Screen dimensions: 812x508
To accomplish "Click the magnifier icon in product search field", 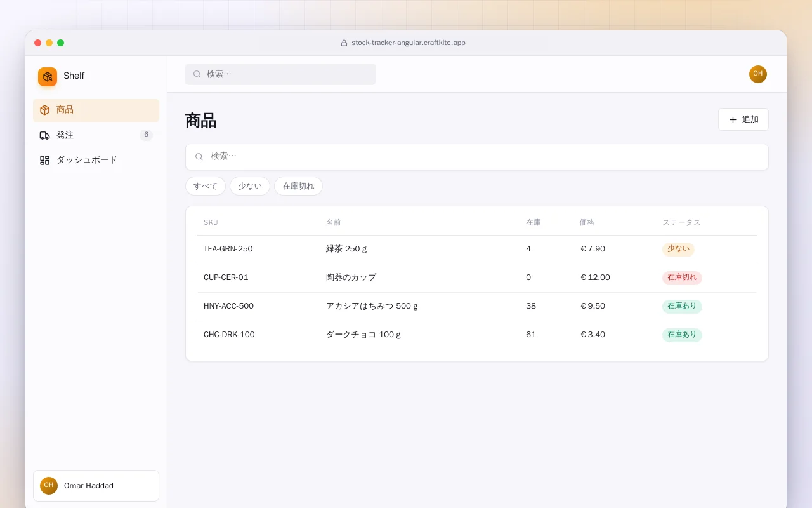I will click(x=199, y=157).
